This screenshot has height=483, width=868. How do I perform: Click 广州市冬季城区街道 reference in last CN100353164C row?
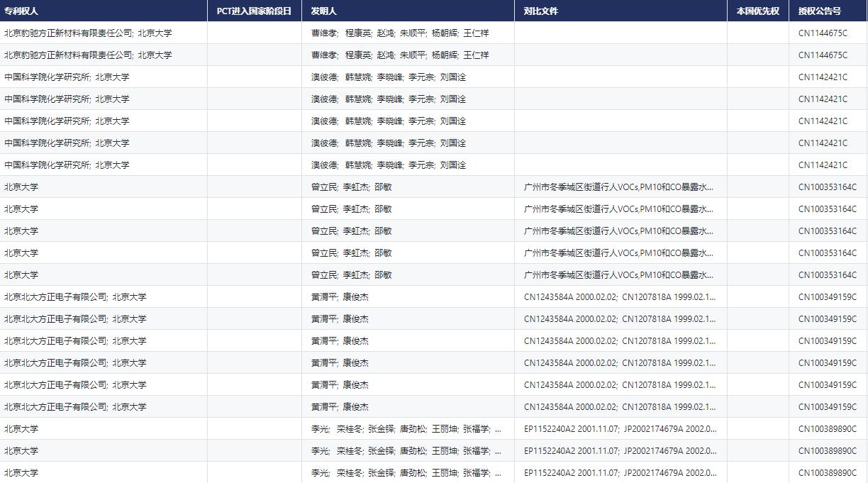tap(618, 274)
